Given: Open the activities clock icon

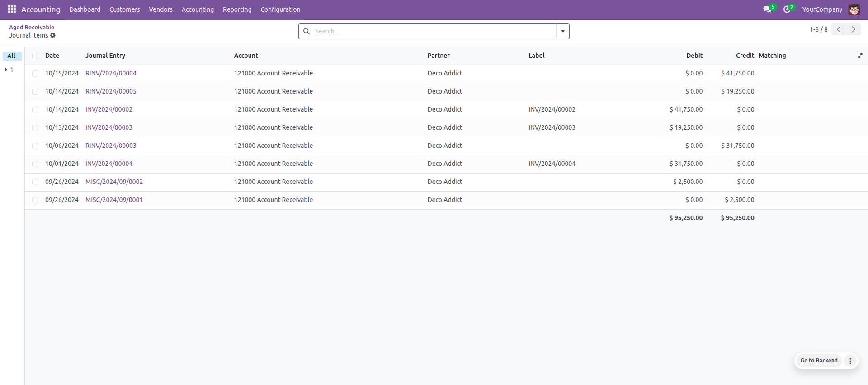Looking at the screenshot, I should tap(787, 9).
